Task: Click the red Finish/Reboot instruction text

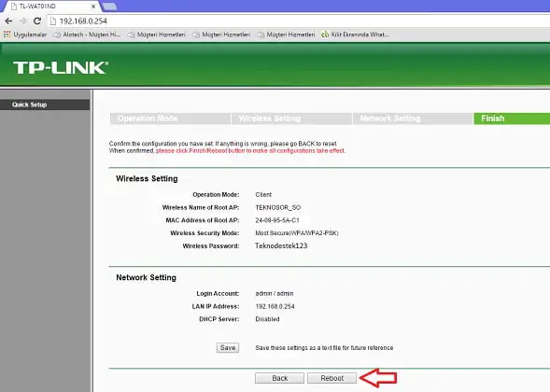Action: (x=250, y=151)
